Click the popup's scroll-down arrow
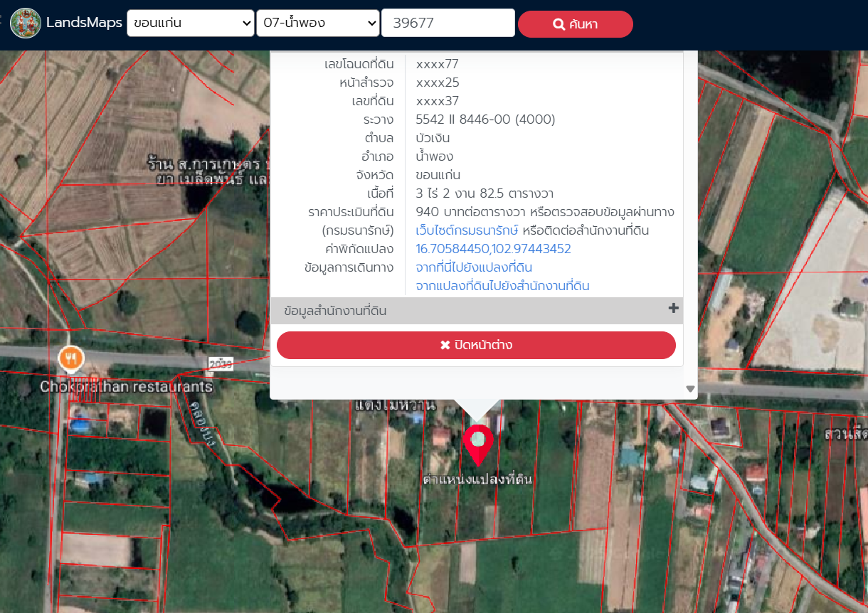The image size is (868, 613). coord(689,389)
